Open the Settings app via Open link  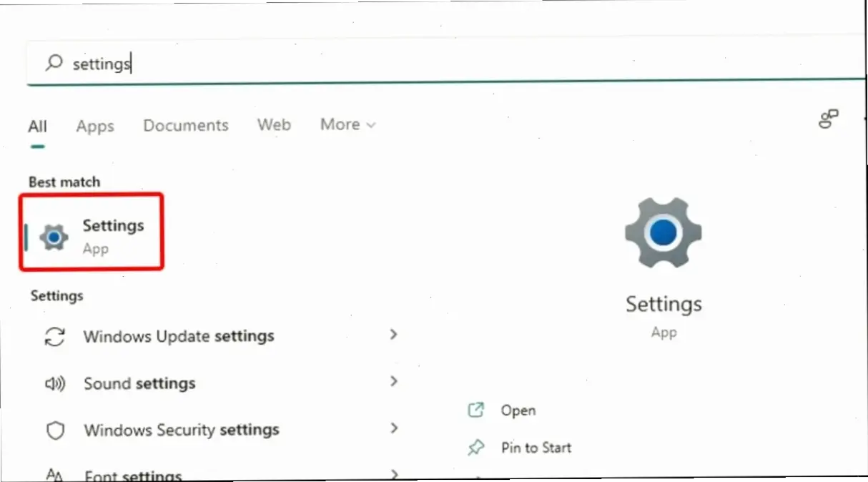[x=518, y=410]
